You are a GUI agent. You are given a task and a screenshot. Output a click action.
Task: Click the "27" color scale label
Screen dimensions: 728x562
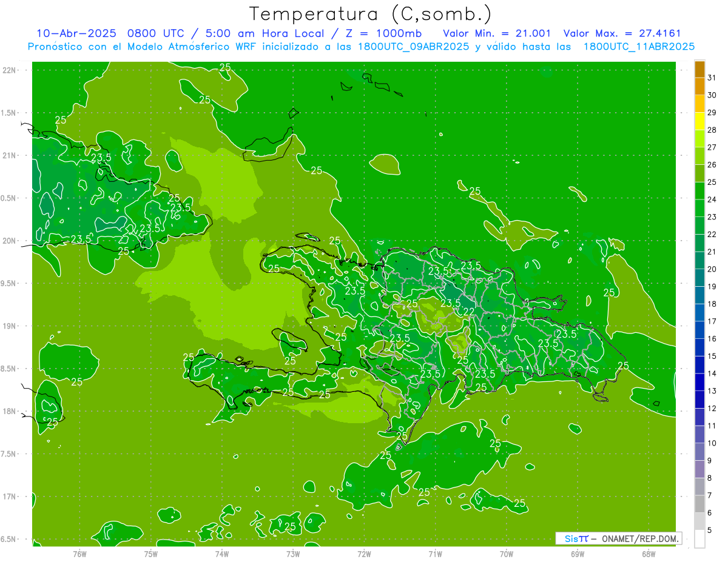click(712, 147)
